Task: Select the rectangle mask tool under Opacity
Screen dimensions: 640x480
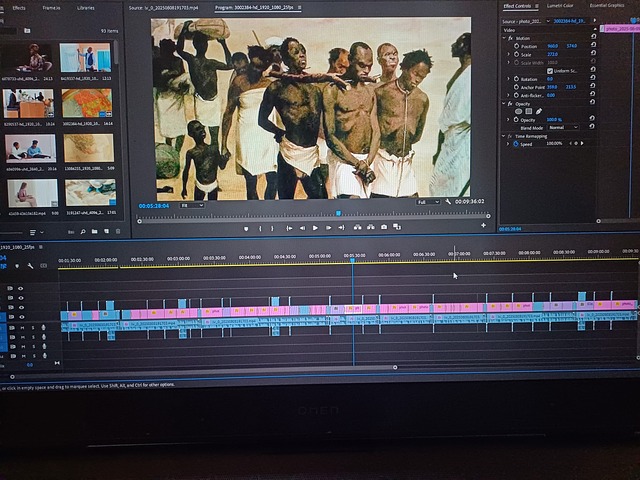Action: tap(529, 111)
